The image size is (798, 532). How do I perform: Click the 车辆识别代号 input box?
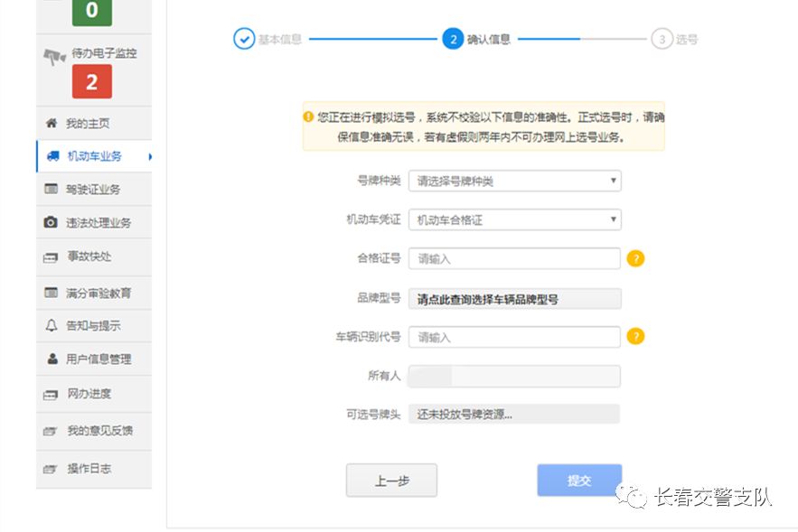click(514, 336)
